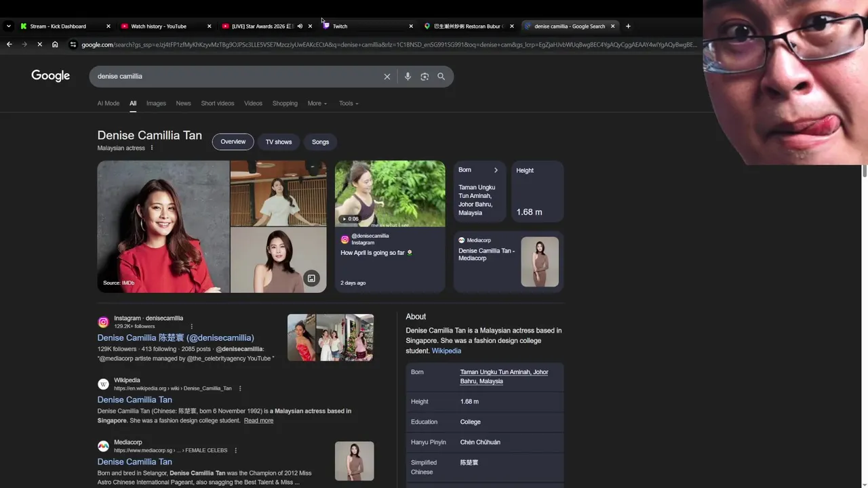Expand the More search filters dropdown
The width and height of the screenshot is (868, 488).
click(x=317, y=104)
